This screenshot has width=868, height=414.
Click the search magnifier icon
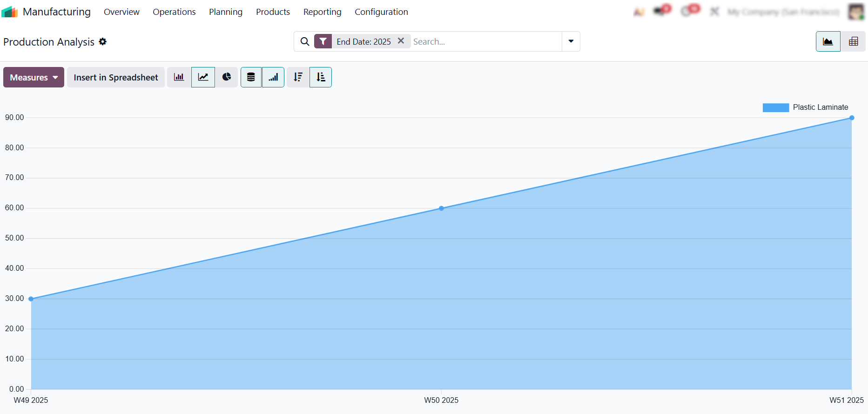[305, 41]
